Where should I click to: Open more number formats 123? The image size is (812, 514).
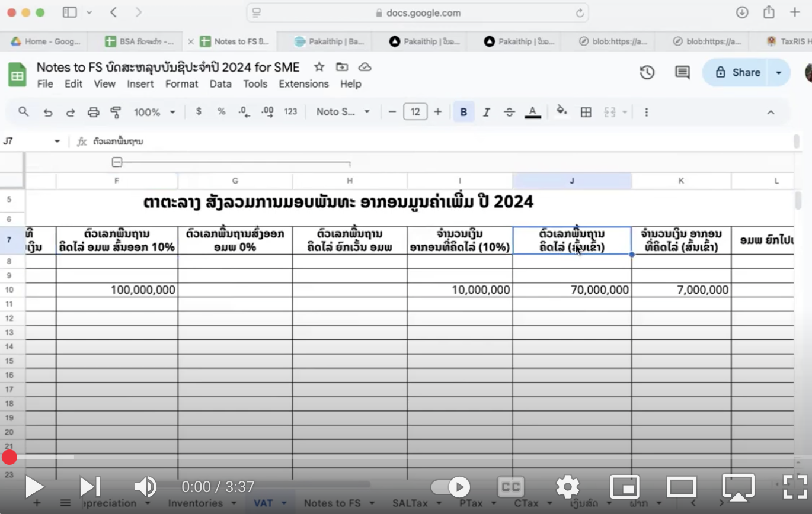(x=290, y=111)
